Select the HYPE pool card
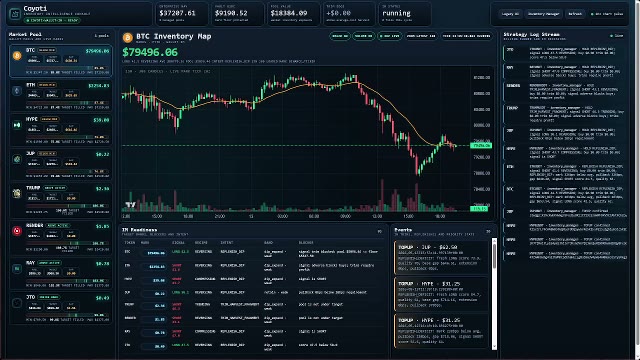Screen dimensions: 640x360 click(61, 130)
